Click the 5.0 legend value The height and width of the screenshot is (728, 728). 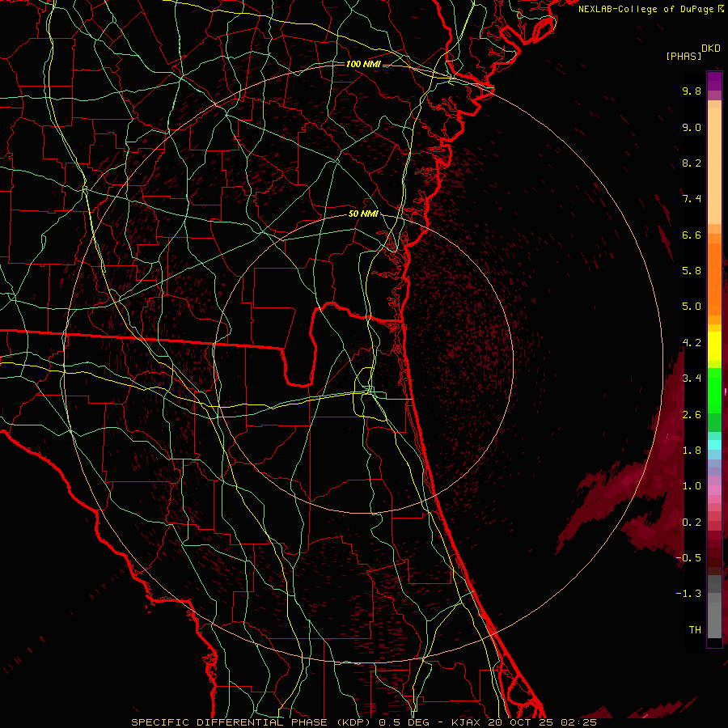click(692, 307)
